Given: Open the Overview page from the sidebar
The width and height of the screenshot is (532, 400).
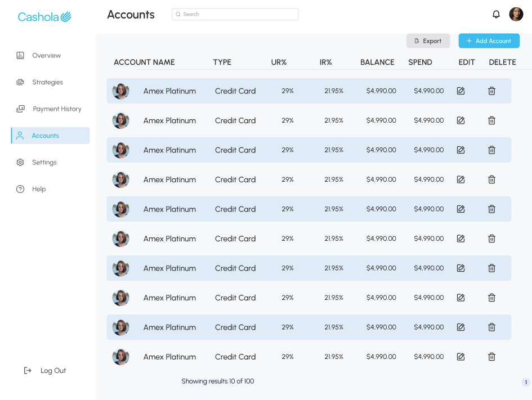Looking at the screenshot, I should coord(39,55).
